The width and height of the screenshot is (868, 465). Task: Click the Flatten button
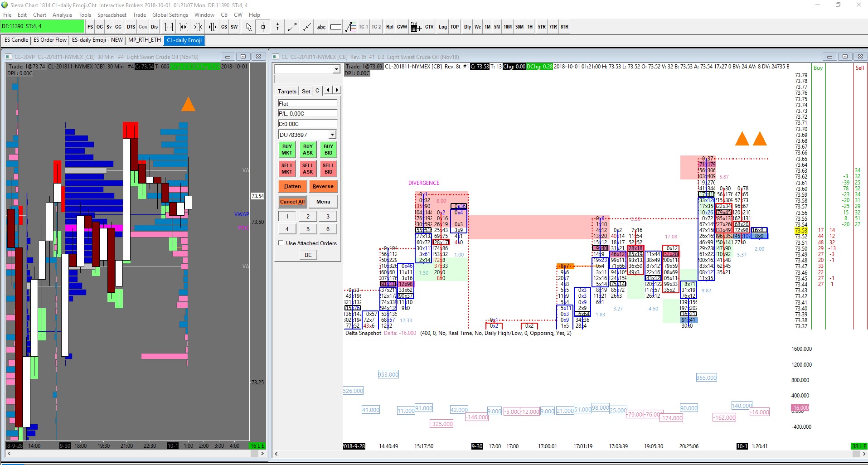(292, 186)
